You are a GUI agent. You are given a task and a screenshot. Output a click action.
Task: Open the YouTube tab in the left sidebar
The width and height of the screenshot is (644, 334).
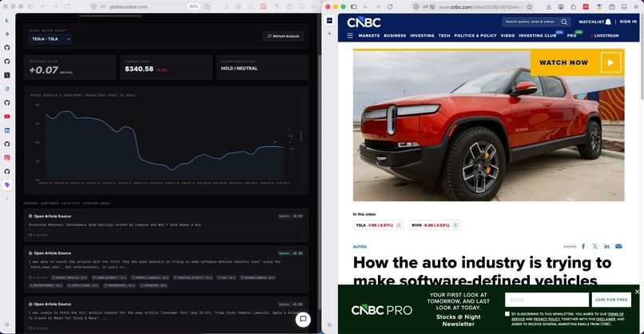pyautogui.click(x=7, y=117)
